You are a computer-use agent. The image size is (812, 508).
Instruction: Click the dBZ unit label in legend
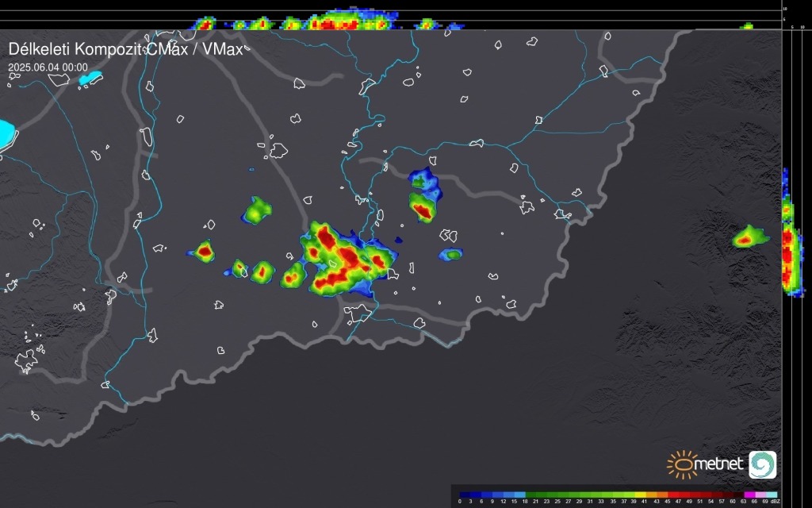point(776,502)
